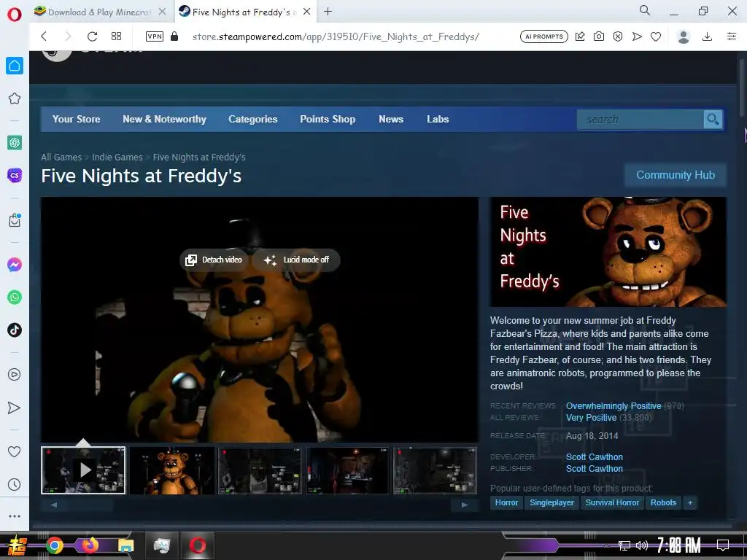Viewport: 747px width, 560px height.
Task: Open sidebar star bookmarks icon
Action: [x=15, y=98]
